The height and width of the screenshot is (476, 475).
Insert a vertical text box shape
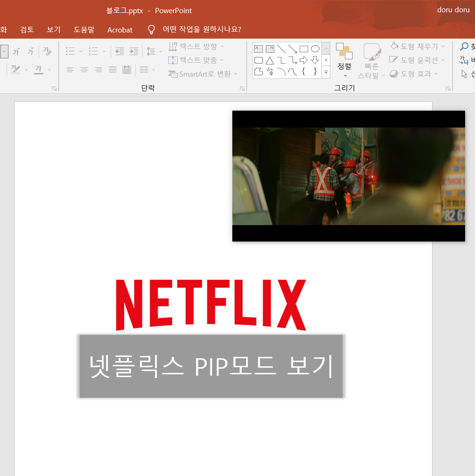[x=270, y=48]
